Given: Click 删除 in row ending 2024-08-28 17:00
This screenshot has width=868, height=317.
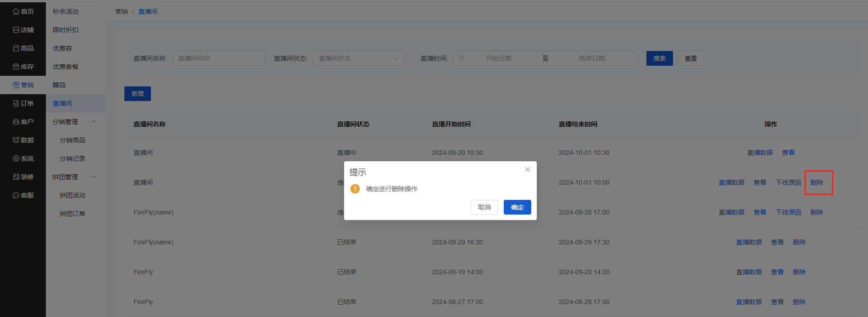Looking at the screenshot, I should (x=800, y=302).
